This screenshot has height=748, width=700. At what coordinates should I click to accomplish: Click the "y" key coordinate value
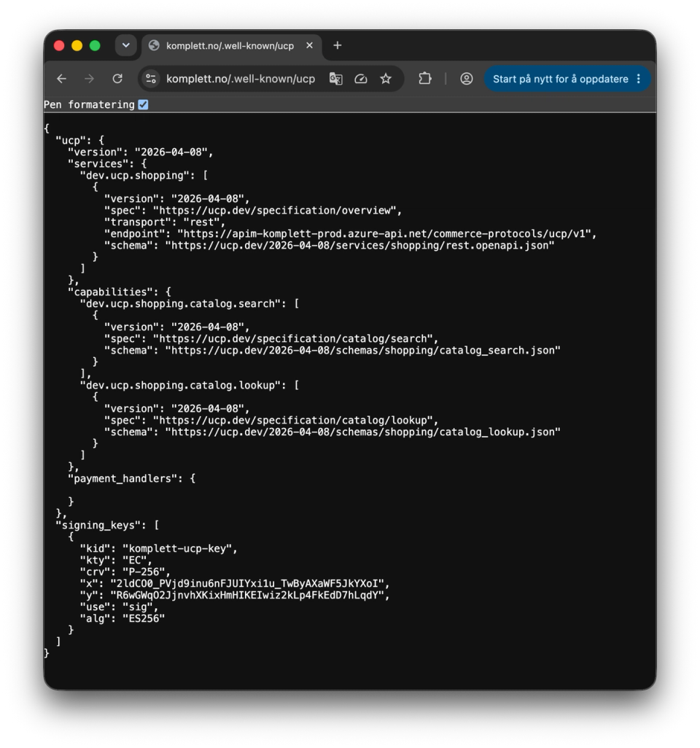point(247,596)
